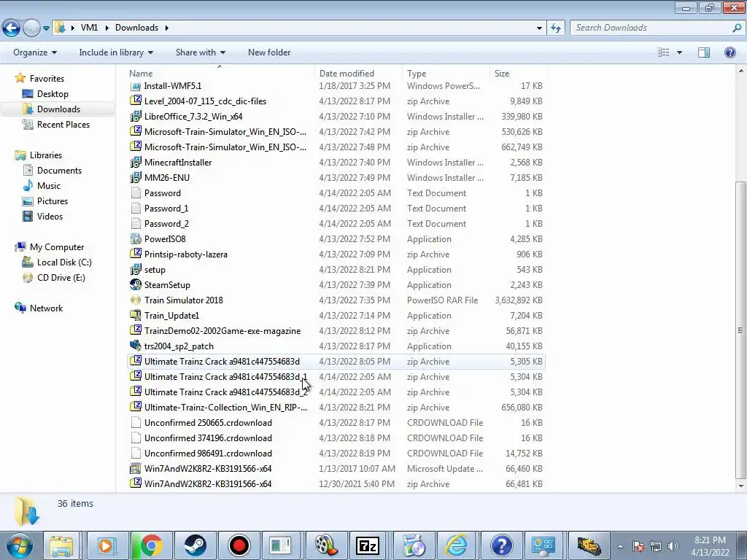The height and width of the screenshot is (560, 747).
Task: Click the Refresh button beside address bar
Action: coord(555,28)
